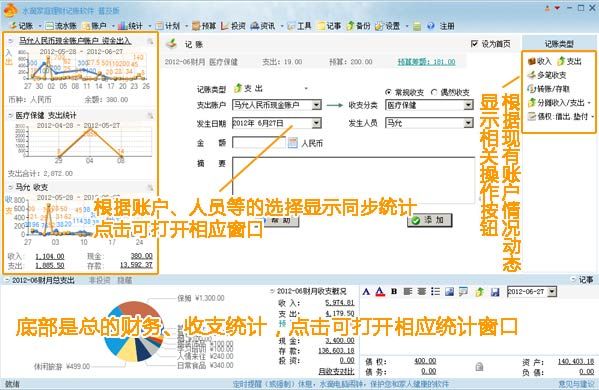
Task: Click the align center icon
Action: (x=421, y=291)
